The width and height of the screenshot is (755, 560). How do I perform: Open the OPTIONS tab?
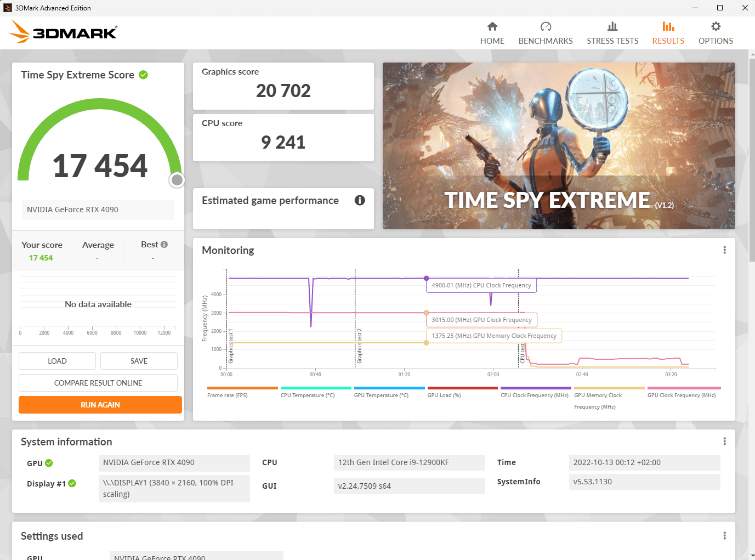(716, 33)
